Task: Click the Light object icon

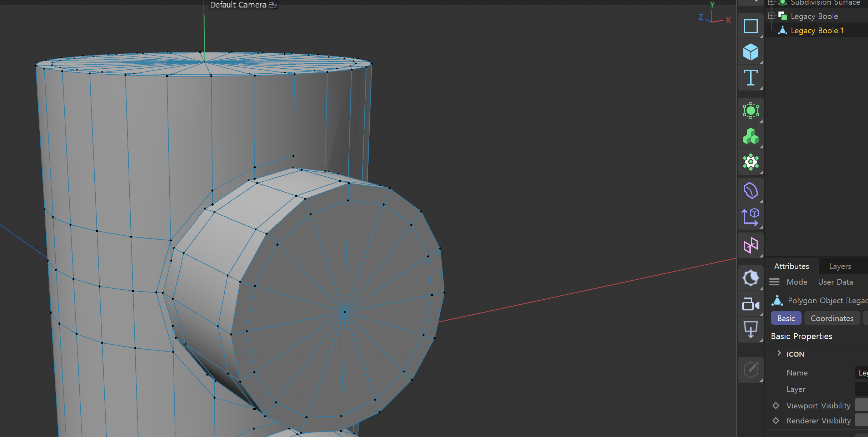Action: 750,278
